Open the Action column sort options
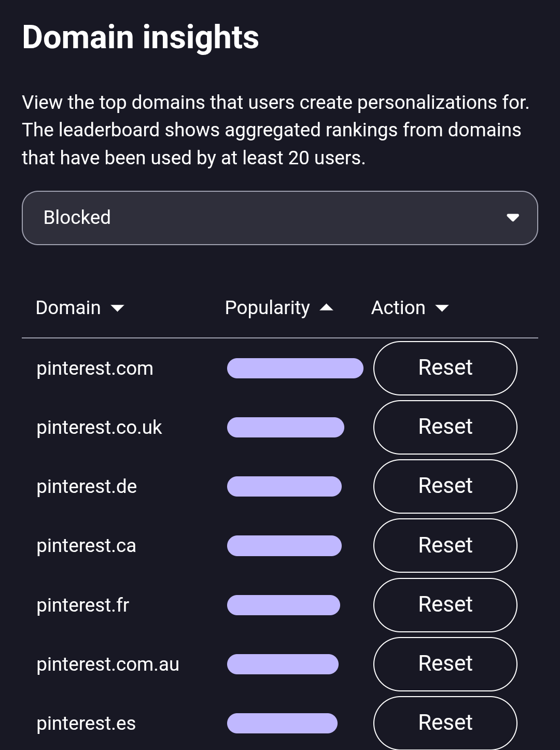The height and width of the screenshot is (750, 560). (443, 308)
